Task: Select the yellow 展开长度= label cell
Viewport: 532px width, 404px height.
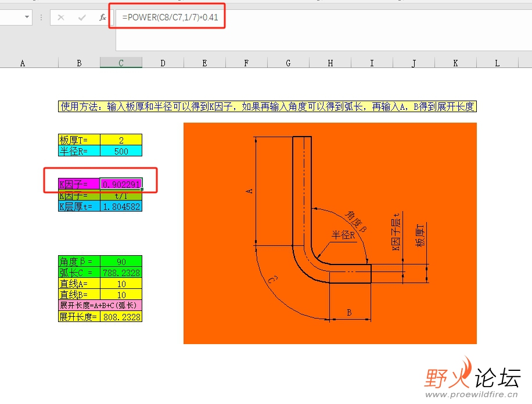Action: click(79, 316)
